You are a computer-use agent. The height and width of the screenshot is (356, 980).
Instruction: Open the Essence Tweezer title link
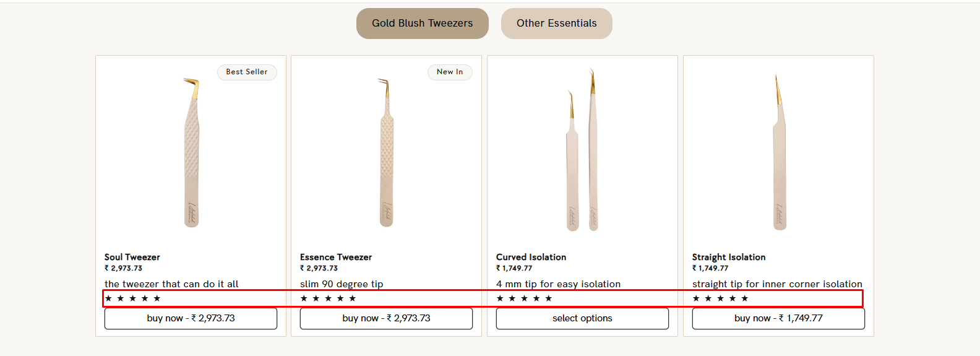point(336,257)
